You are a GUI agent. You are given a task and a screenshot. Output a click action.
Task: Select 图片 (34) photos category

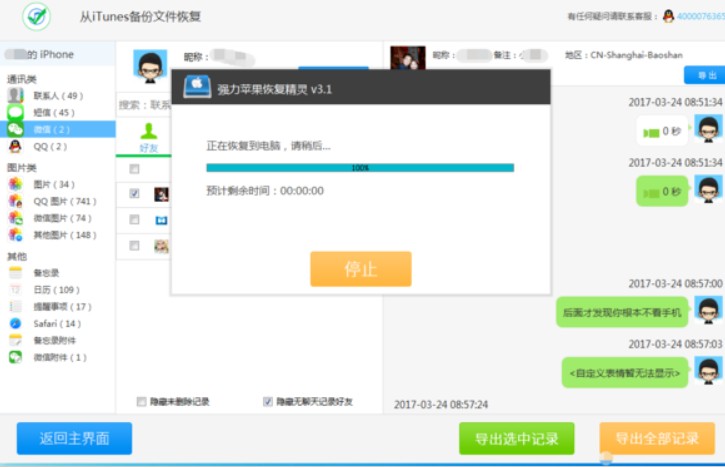53,184
